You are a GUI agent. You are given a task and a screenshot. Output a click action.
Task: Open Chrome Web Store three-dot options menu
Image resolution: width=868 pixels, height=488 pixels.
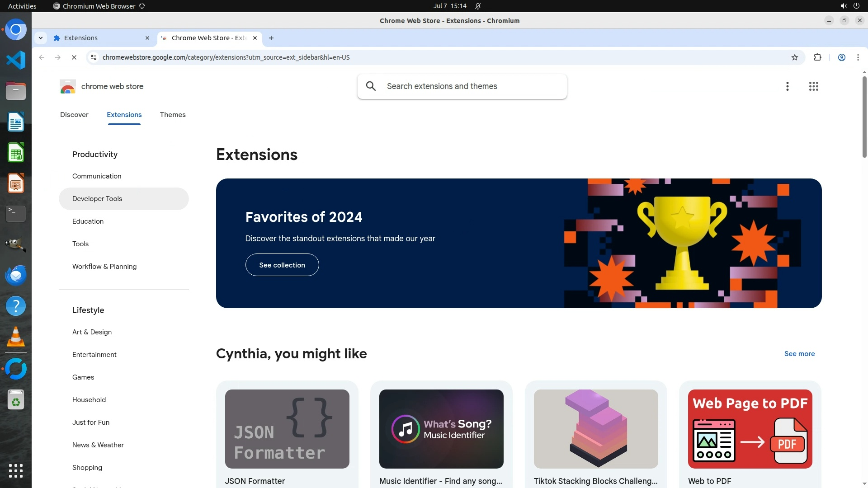click(x=787, y=86)
